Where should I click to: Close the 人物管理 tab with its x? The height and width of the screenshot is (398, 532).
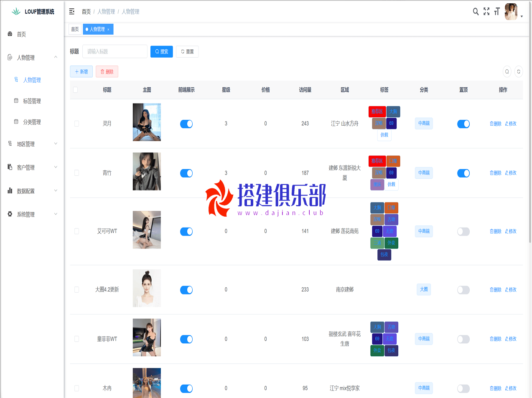(108, 30)
